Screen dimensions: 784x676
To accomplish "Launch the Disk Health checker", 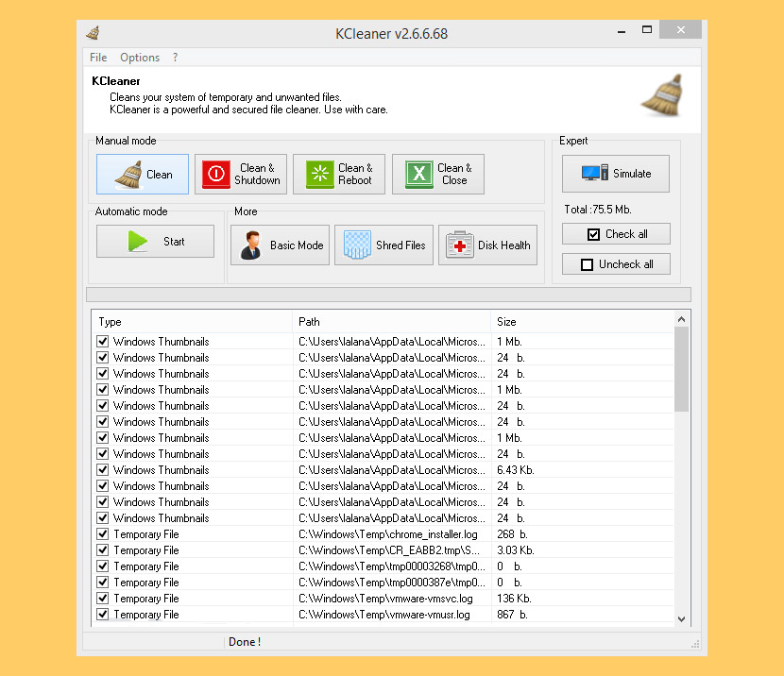I will coord(487,244).
